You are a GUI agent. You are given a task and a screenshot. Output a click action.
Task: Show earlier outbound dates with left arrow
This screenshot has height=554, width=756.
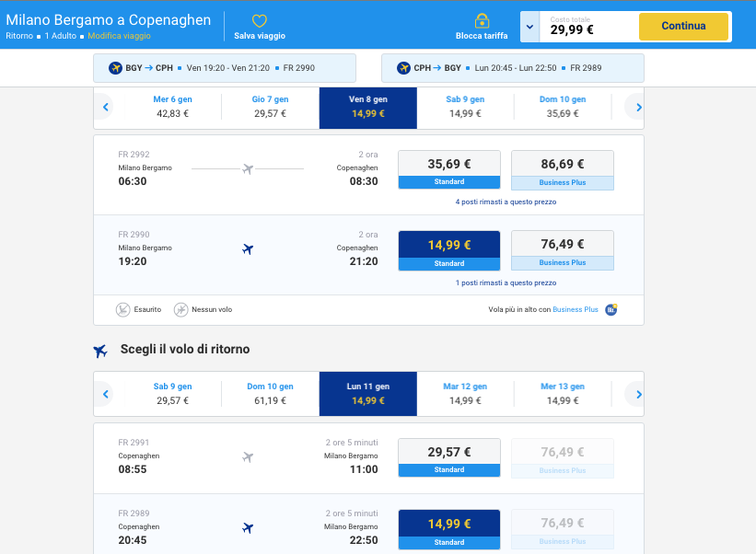click(x=105, y=108)
